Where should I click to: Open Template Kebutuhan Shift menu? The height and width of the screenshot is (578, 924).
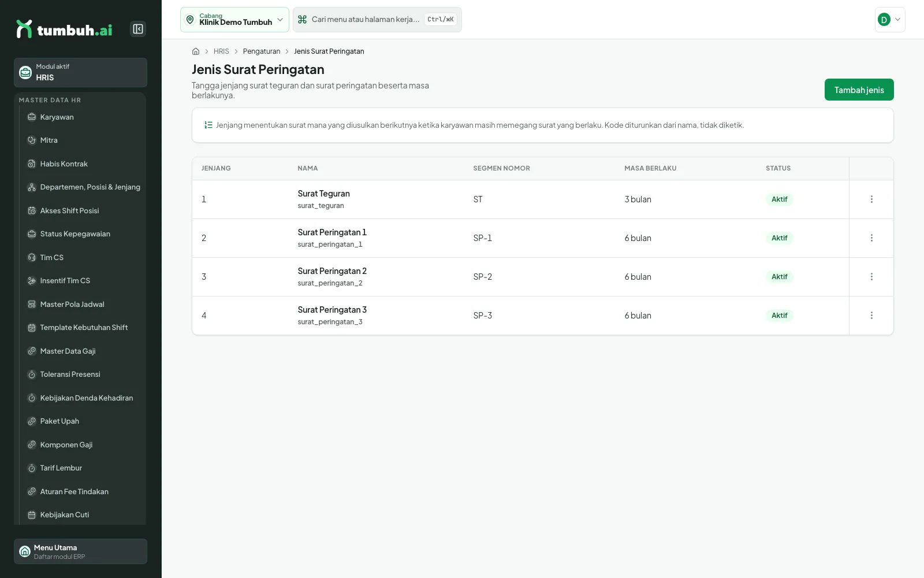coord(84,328)
